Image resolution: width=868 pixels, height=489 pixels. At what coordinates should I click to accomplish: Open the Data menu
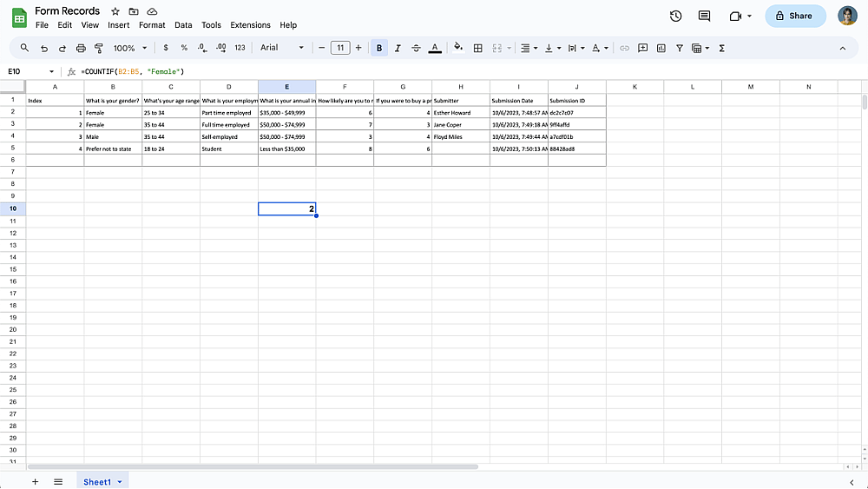183,25
